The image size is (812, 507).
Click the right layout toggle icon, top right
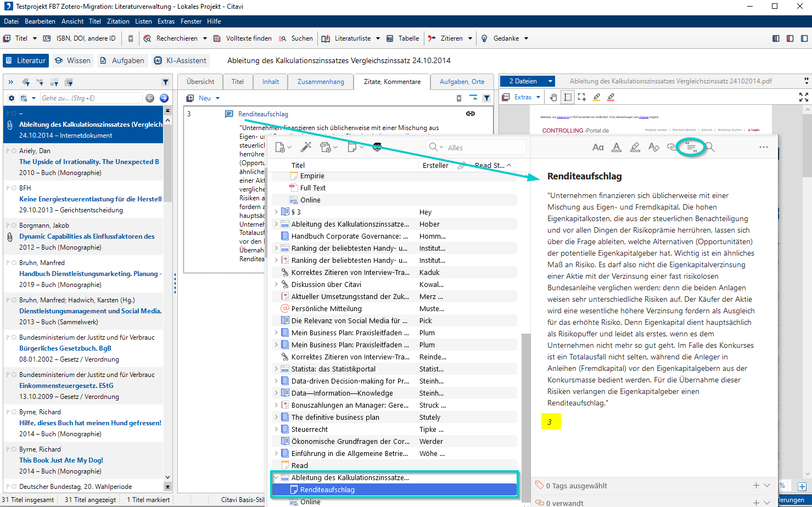pyautogui.click(x=804, y=38)
